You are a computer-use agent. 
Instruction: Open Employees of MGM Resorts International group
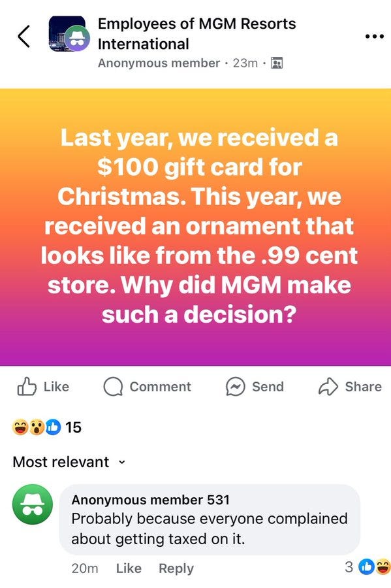tap(196, 34)
